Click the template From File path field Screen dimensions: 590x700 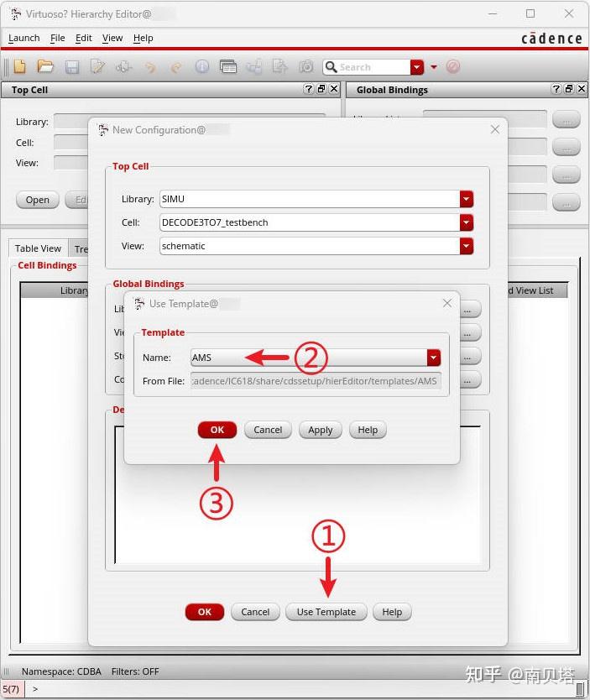[x=316, y=381]
